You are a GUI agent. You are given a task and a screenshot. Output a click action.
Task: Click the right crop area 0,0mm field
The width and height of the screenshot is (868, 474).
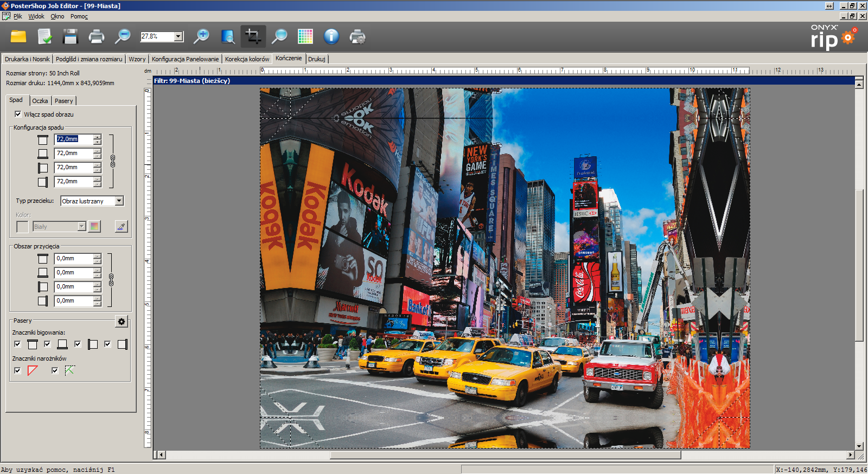74,301
